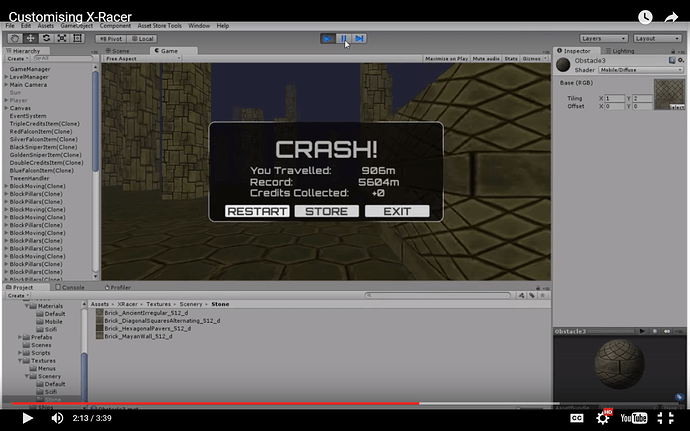Switch to the Profiler tab

click(x=117, y=287)
